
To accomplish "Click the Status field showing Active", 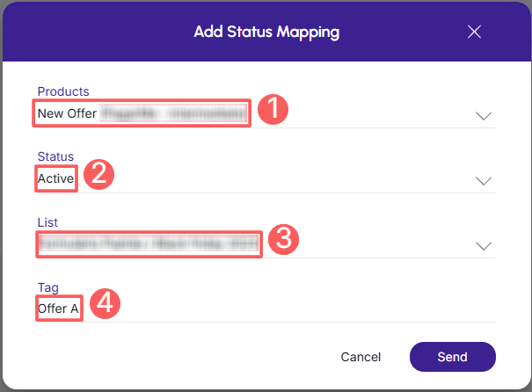I will (266, 178).
